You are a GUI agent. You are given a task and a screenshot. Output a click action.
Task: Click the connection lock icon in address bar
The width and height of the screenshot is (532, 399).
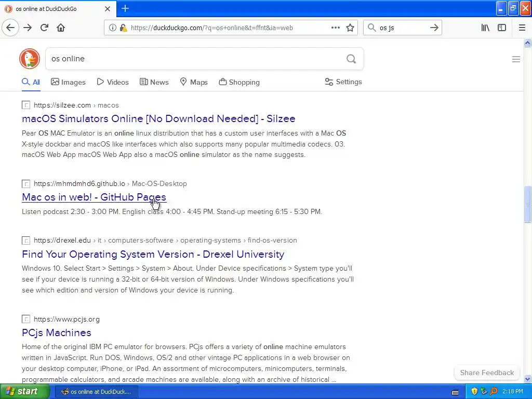(x=123, y=28)
